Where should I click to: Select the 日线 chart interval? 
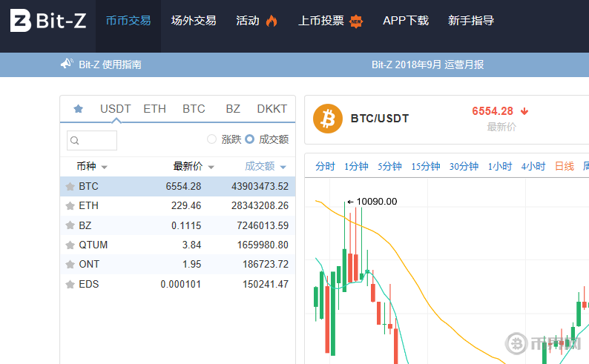[565, 166]
